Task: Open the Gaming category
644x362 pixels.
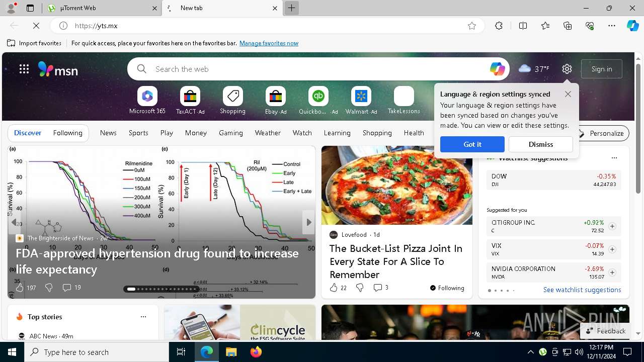Action: (x=231, y=133)
